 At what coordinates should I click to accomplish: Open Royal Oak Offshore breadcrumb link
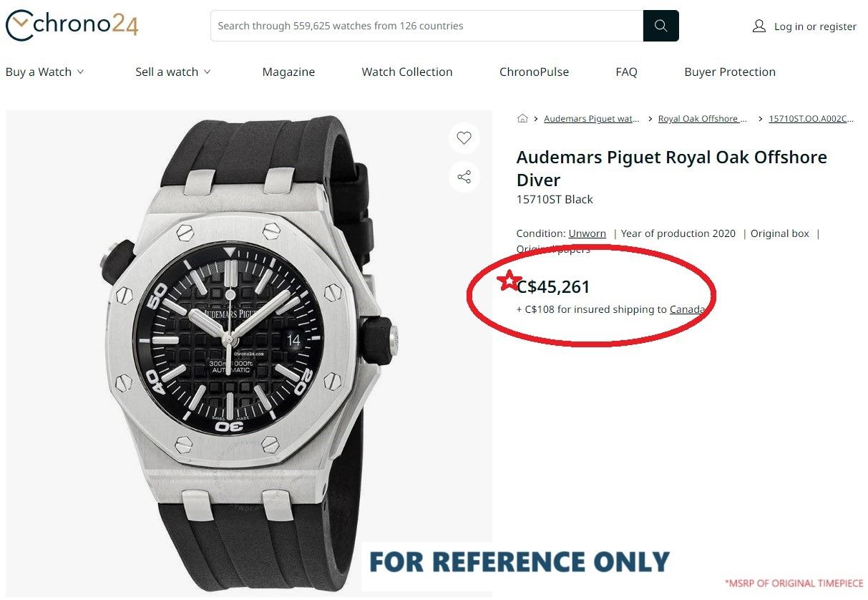(x=702, y=119)
